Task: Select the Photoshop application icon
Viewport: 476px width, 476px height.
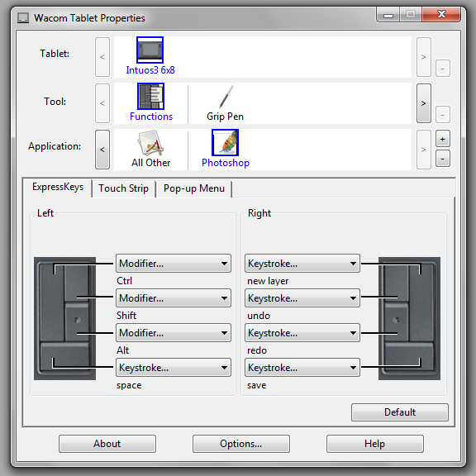Action: 225,143
